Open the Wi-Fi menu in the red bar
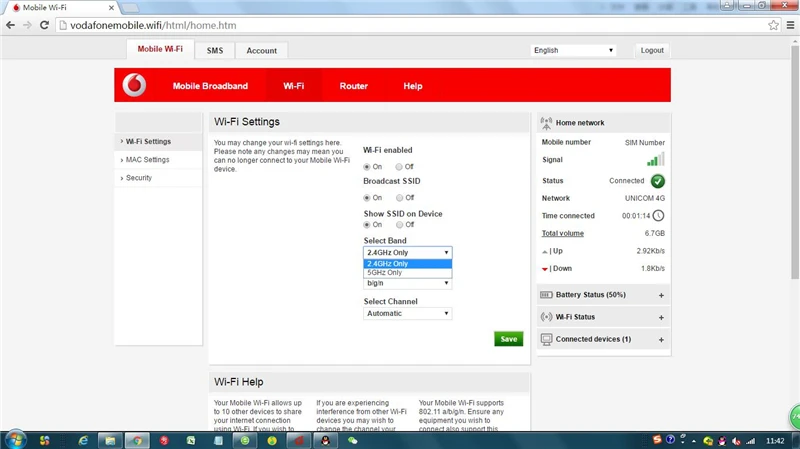This screenshot has width=800, height=449. click(x=293, y=86)
